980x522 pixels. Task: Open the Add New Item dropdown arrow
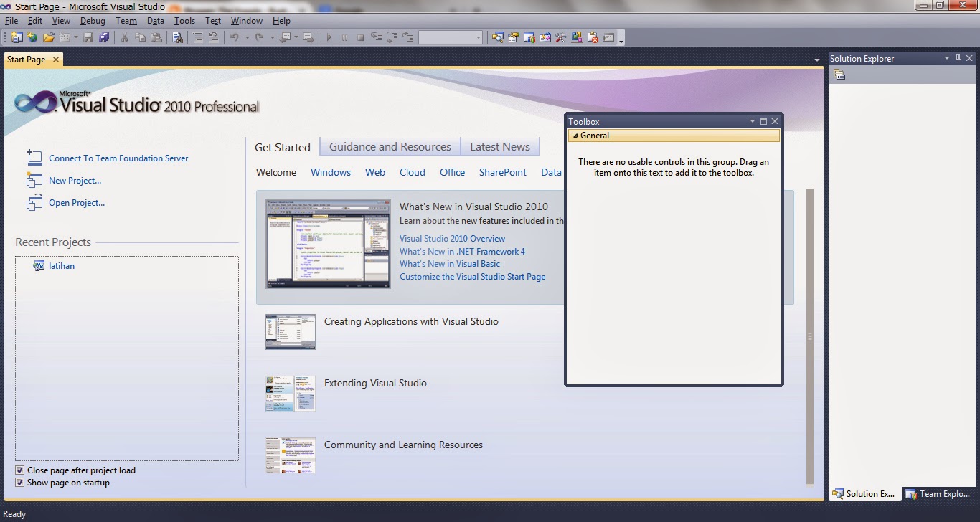coord(75,37)
